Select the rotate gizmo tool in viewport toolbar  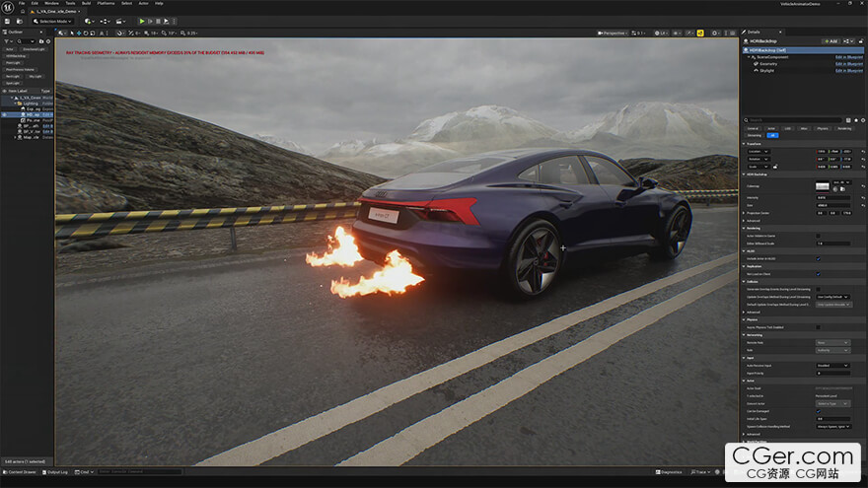click(85, 34)
